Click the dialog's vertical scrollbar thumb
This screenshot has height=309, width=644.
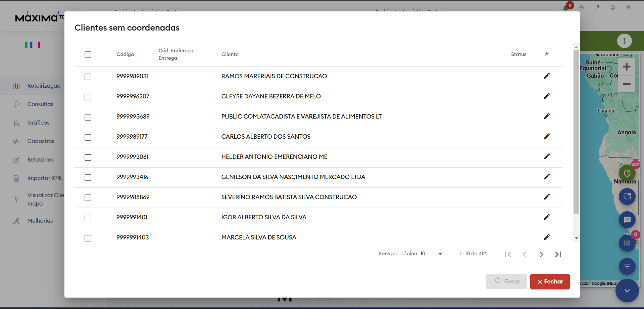576,132
